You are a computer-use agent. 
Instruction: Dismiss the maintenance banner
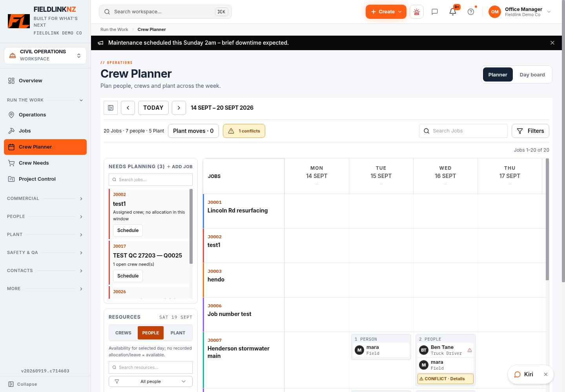click(x=552, y=43)
